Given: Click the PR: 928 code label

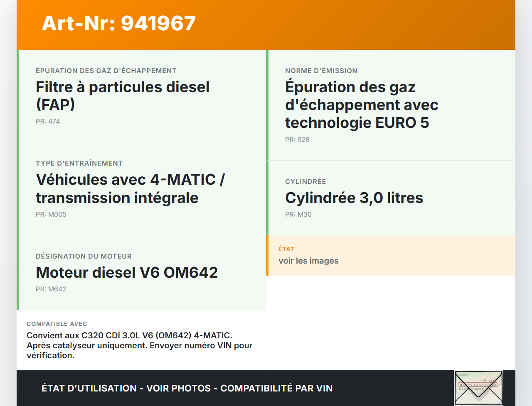Looking at the screenshot, I should point(297,140).
